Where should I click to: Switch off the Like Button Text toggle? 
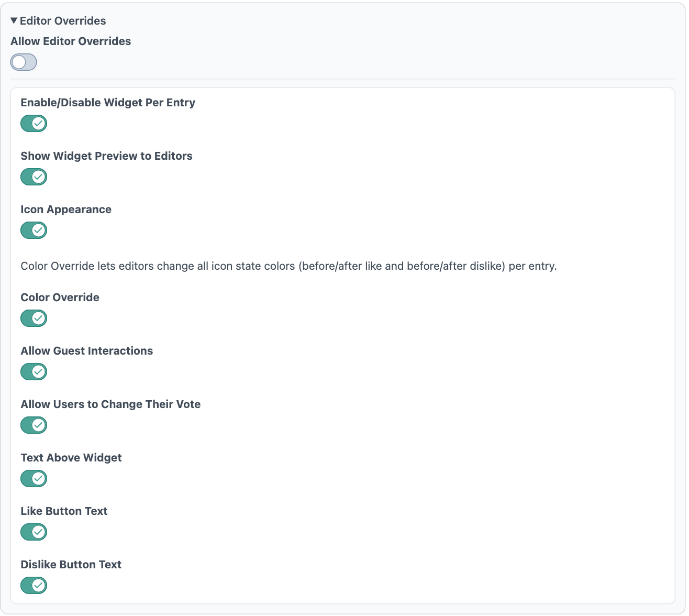point(34,532)
